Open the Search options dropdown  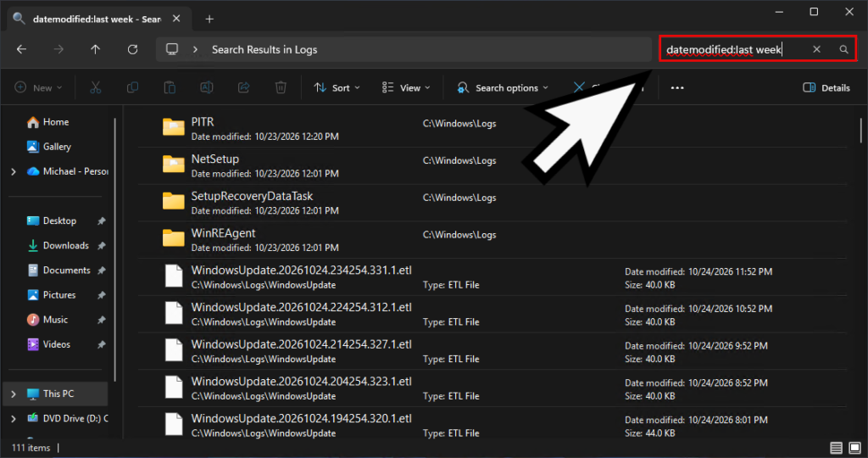tap(502, 87)
